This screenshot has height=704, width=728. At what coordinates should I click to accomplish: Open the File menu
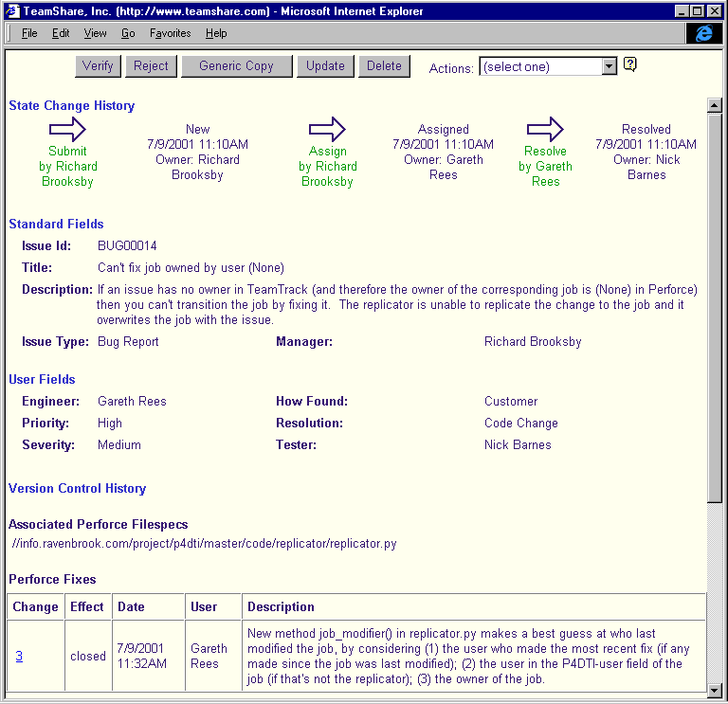pyautogui.click(x=29, y=33)
